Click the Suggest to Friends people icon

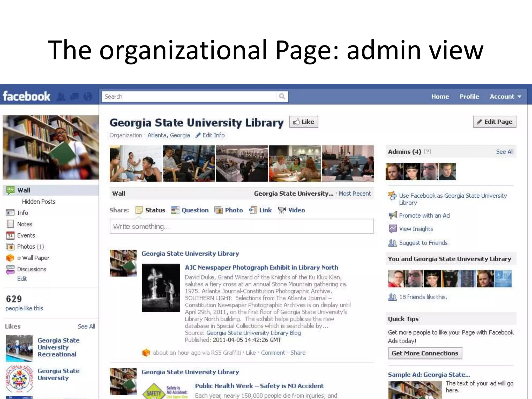coord(393,243)
